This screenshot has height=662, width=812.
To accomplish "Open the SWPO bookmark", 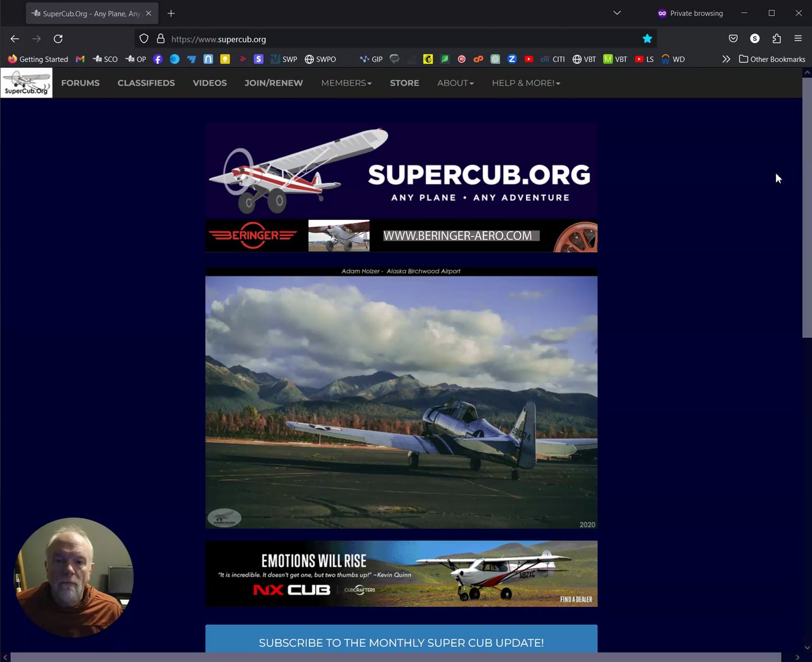I will pyautogui.click(x=320, y=59).
